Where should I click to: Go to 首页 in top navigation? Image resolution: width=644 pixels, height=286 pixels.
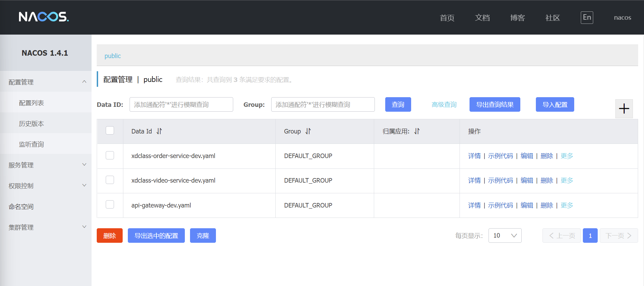[x=447, y=18]
